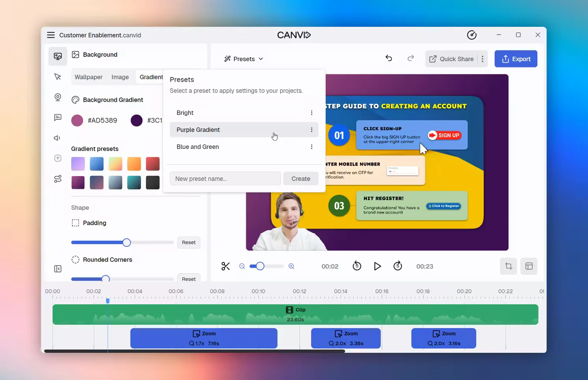
Task: Click the New preset name field
Action: pyautogui.click(x=225, y=179)
